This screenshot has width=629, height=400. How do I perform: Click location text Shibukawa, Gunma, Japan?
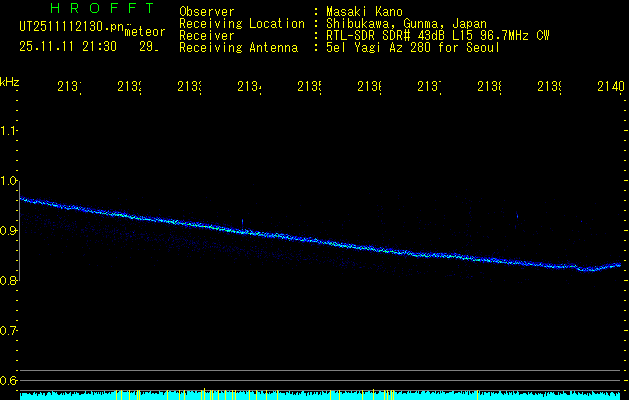click(x=406, y=24)
